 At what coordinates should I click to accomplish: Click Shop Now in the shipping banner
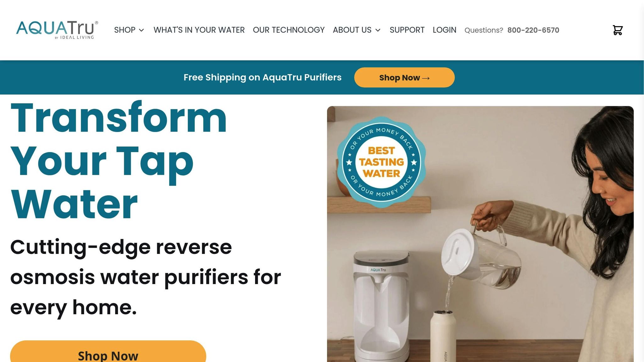[404, 77]
